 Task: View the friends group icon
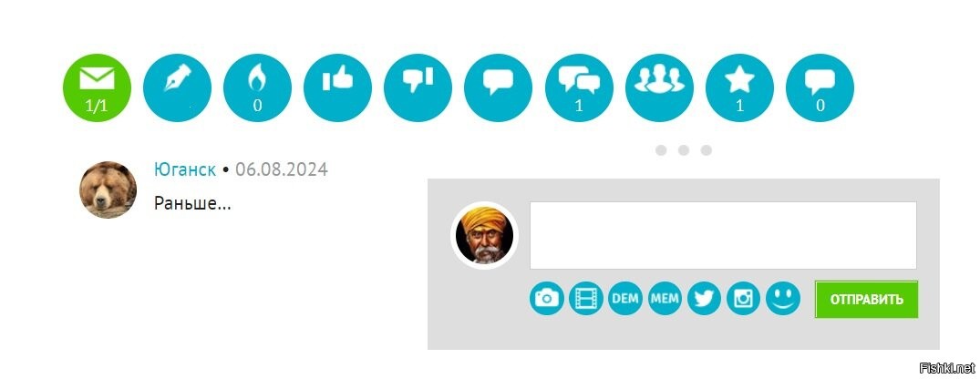pos(659,87)
